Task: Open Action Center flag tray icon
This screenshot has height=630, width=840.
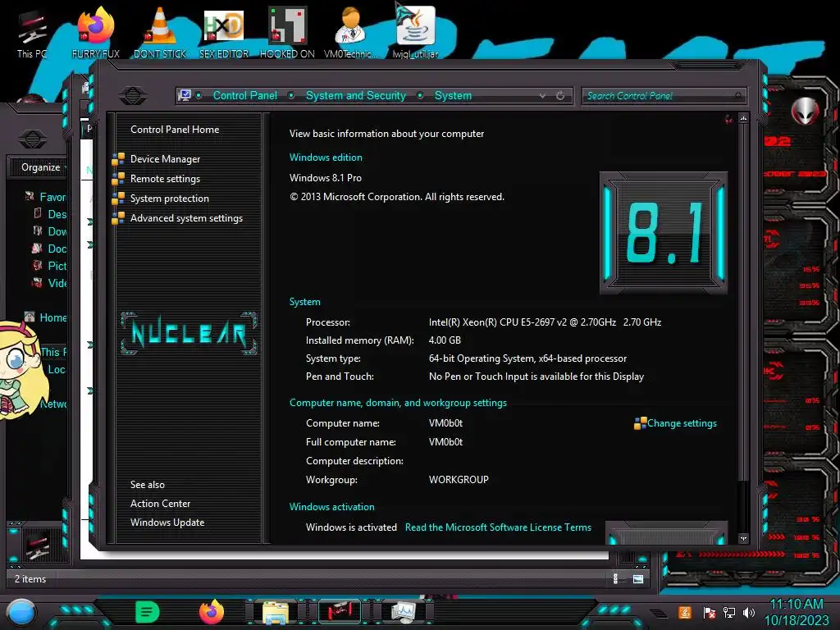Action: click(710, 612)
